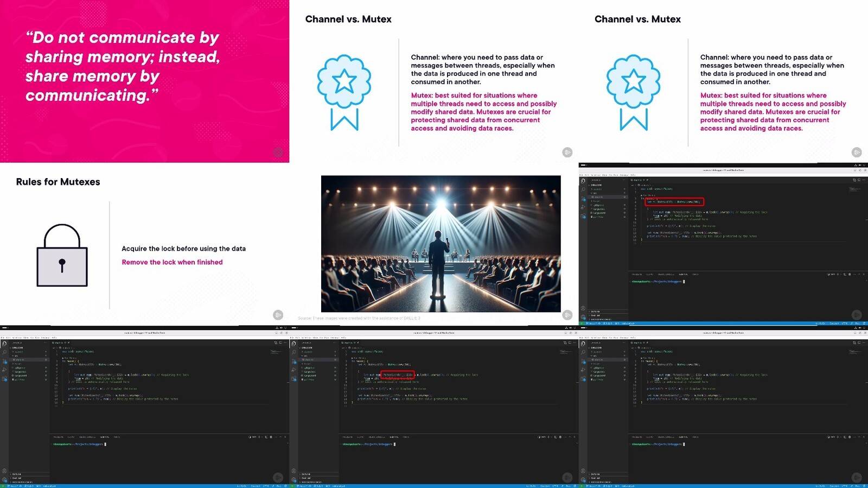Close the terminal panel in the bottom-left VS Code frame
This screenshot has width=868, height=488.
286,437
